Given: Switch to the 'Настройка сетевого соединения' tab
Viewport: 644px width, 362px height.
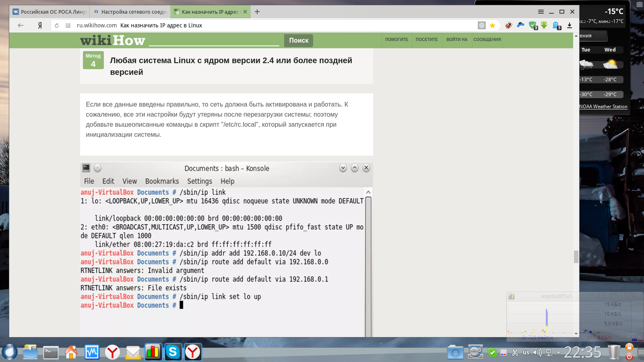Looking at the screenshot, I should 130,12.
